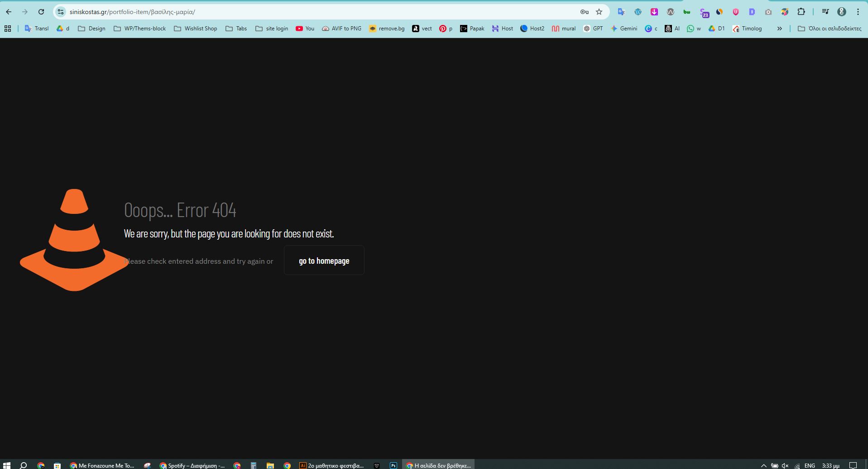Click the URL address bar field
Viewport: 868px width, 469px height.
[317, 12]
